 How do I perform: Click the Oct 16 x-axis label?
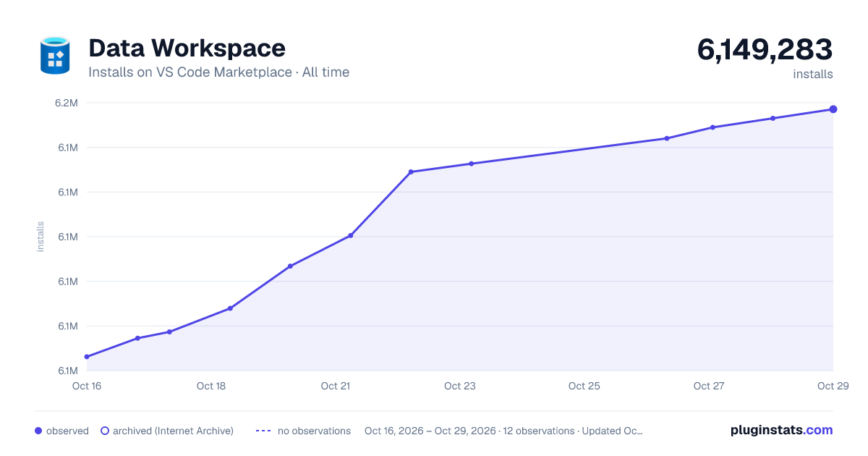click(x=87, y=386)
